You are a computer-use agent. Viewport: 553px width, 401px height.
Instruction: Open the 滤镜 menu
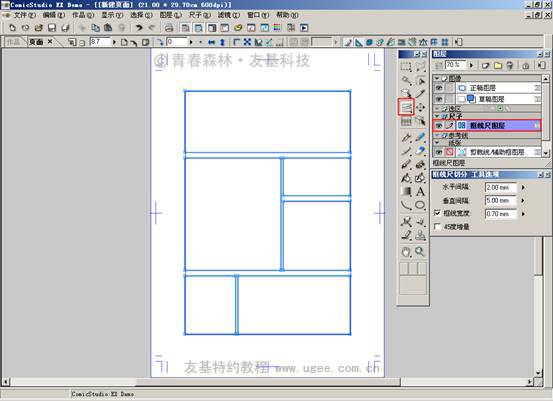(229, 15)
